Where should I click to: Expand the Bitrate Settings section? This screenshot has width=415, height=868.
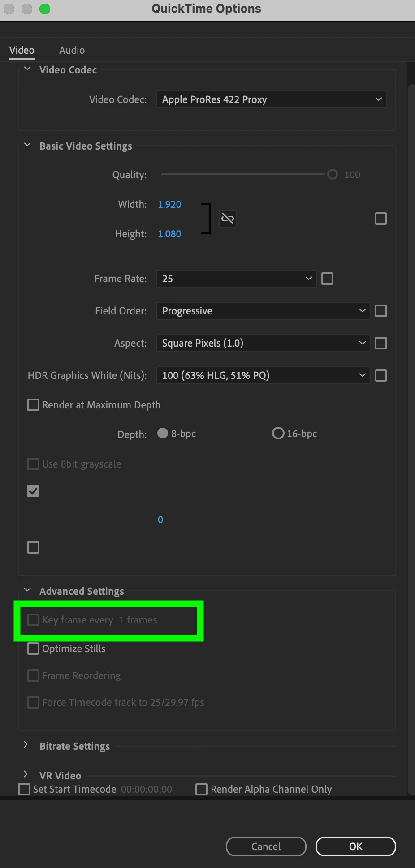coord(26,745)
